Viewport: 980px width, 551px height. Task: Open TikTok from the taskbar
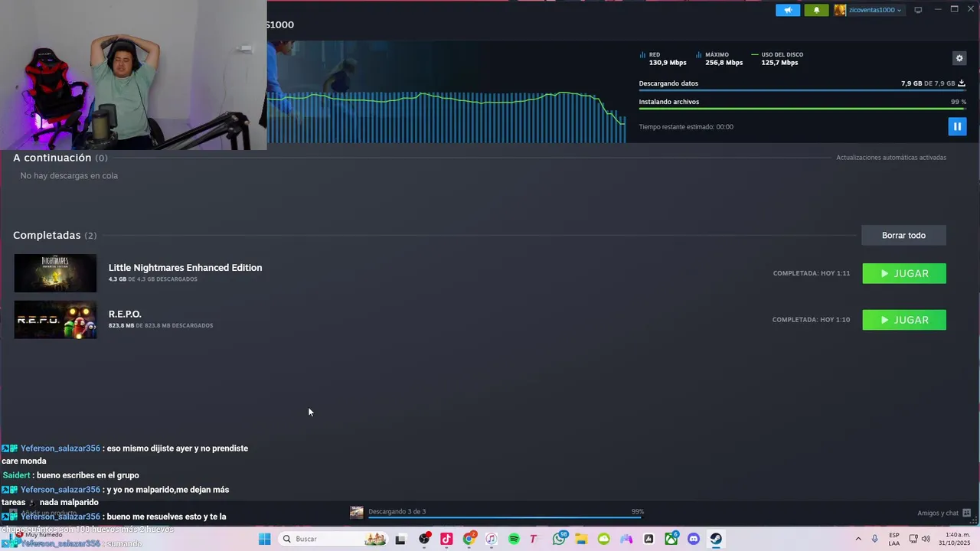point(446,539)
